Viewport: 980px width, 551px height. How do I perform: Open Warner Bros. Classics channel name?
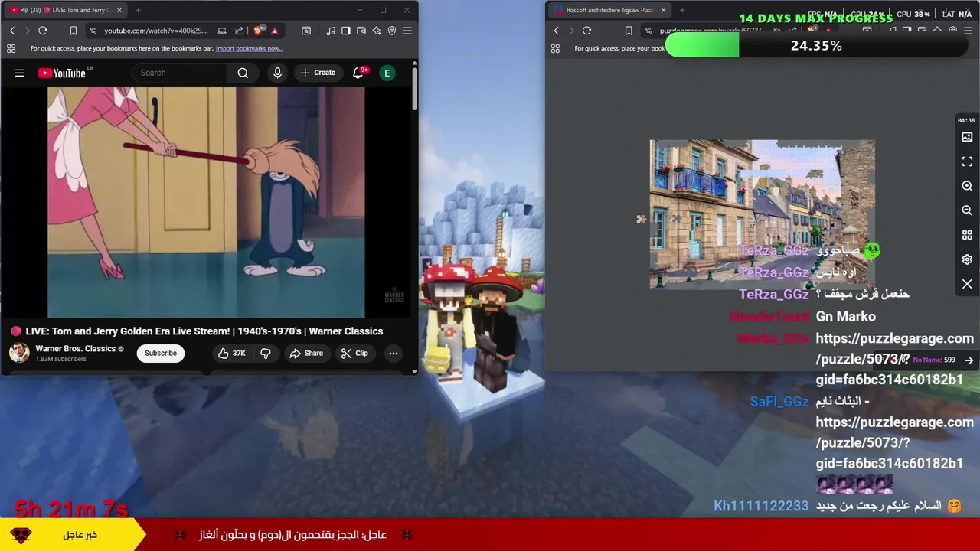click(x=75, y=349)
